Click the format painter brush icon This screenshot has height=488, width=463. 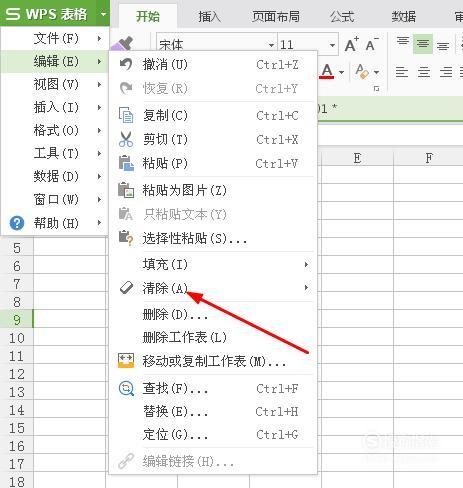pos(122,44)
